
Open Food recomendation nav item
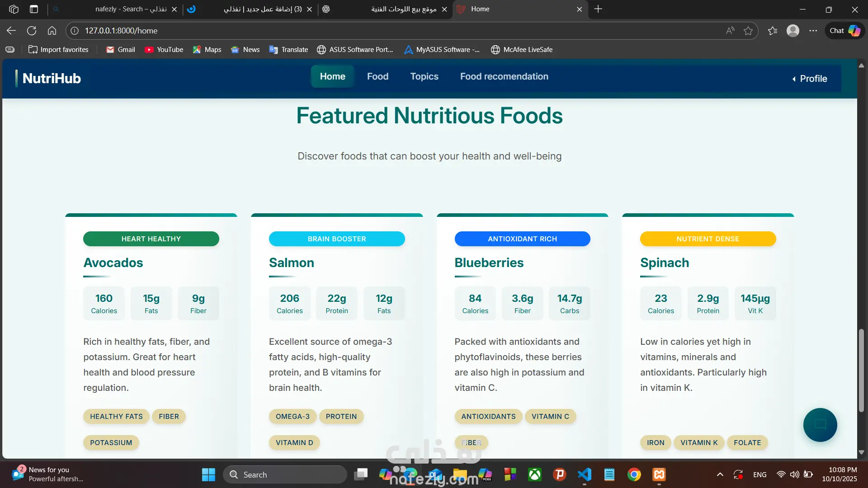(504, 76)
